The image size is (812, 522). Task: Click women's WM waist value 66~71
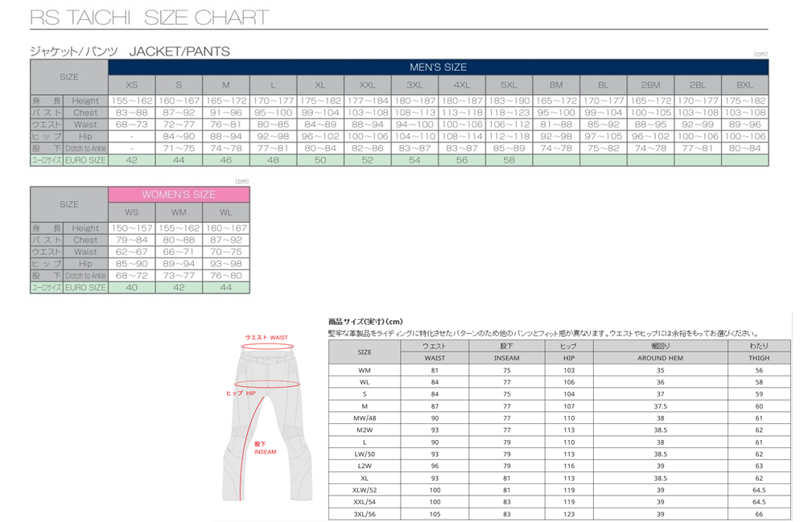179,252
